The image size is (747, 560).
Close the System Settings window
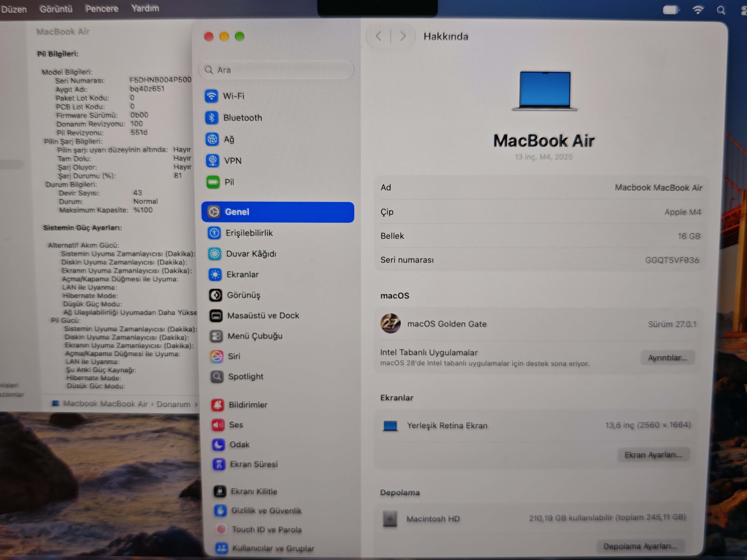(209, 36)
